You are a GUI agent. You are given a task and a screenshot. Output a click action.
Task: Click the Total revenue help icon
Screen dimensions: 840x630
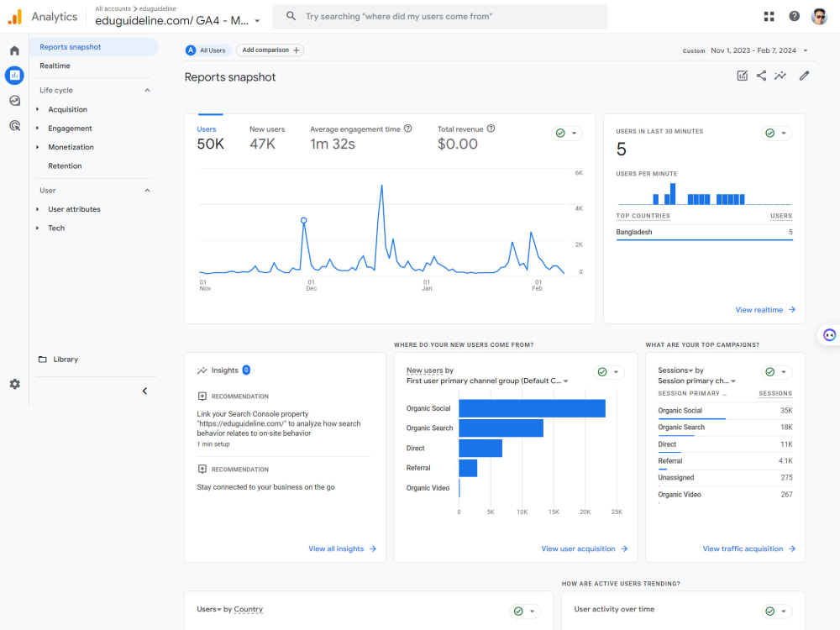pyautogui.click(x=491, y=129)
